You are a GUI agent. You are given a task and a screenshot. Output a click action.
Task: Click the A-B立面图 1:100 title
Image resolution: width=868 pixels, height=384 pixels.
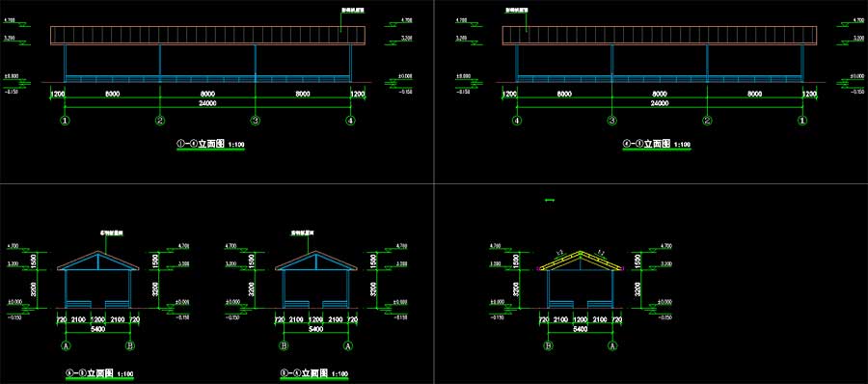click(x=99, y=373)
